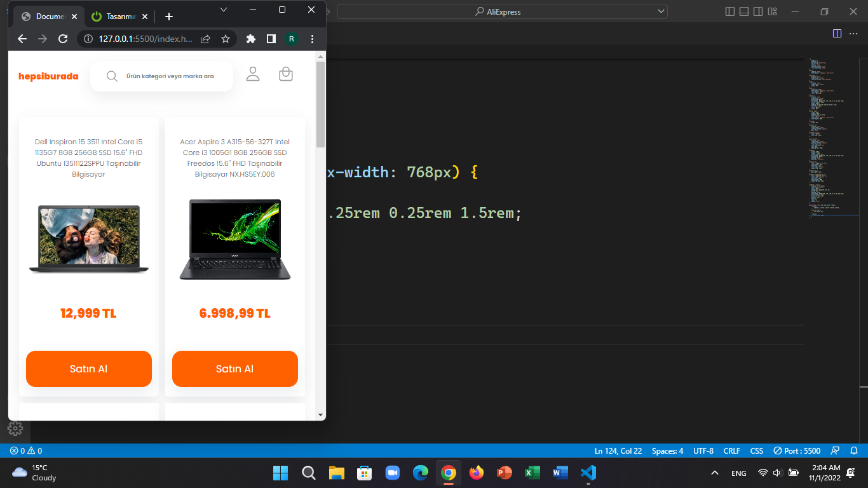This screenshot has height=488, width=868.
Task: Click the VS Code feedback icon
Action: [836, 451]
